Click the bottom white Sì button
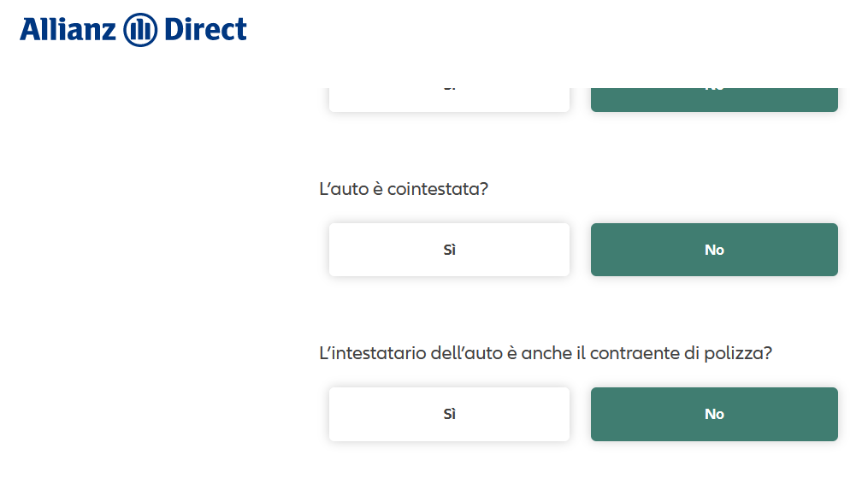868x478 pixels. (449, 414)
